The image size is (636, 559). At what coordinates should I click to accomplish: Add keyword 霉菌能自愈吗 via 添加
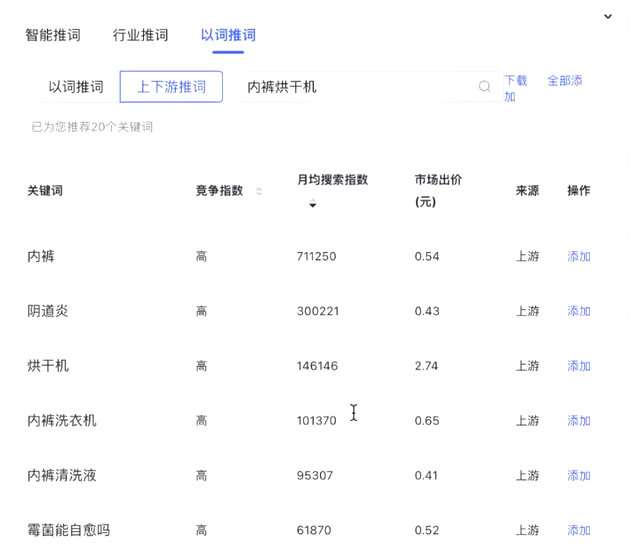pyautogui.click(x=579, y=530)
